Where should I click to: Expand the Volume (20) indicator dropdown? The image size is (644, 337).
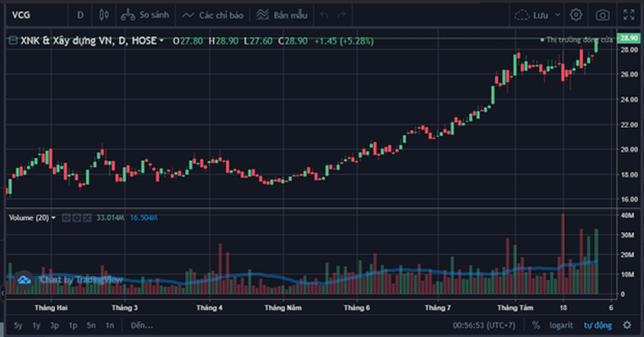click(54, 218)
